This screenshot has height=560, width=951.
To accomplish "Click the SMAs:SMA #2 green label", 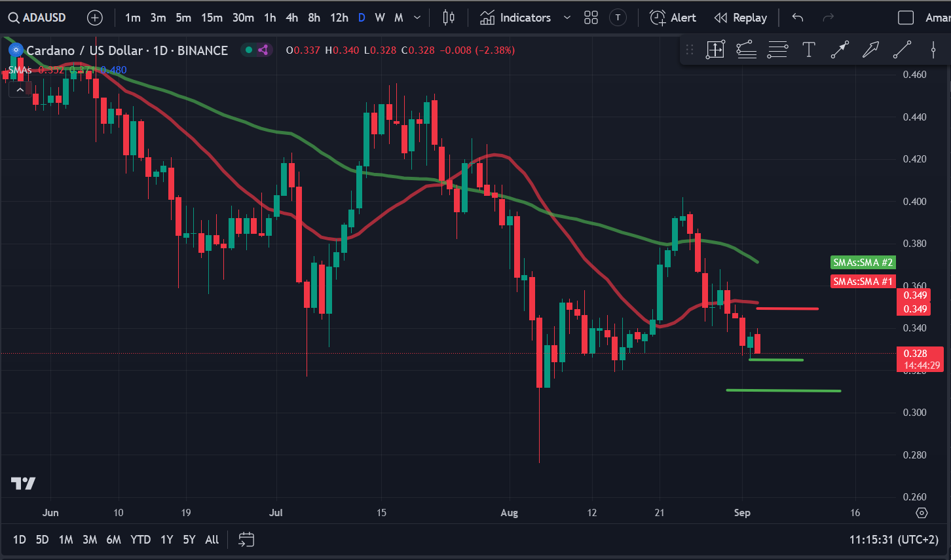I will (x=863, y=263).
